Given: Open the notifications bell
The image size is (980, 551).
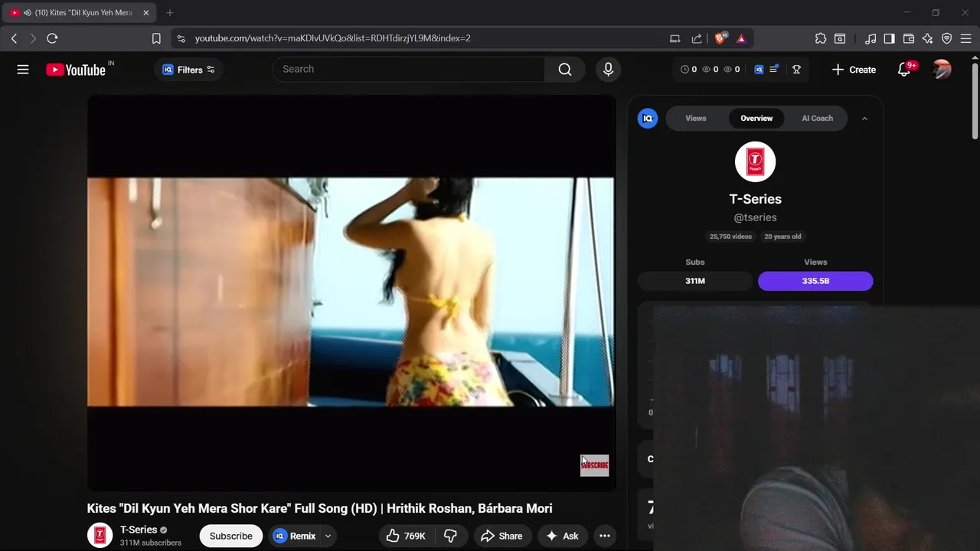Looking at the screenshot, I should 904,70.
